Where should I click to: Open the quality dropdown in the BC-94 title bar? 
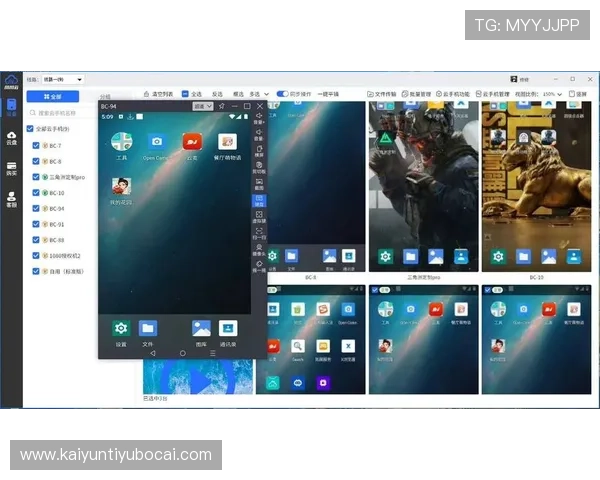pos(203,105)
